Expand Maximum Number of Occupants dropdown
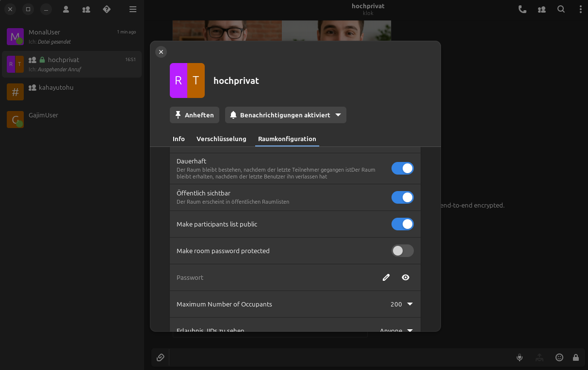 [x=401, y=304]
